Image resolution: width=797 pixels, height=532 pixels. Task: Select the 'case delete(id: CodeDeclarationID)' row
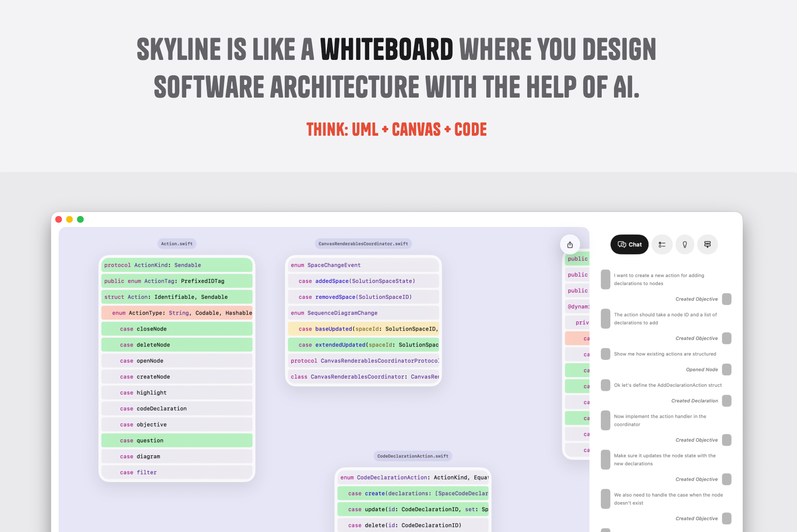tap(413, 525)
